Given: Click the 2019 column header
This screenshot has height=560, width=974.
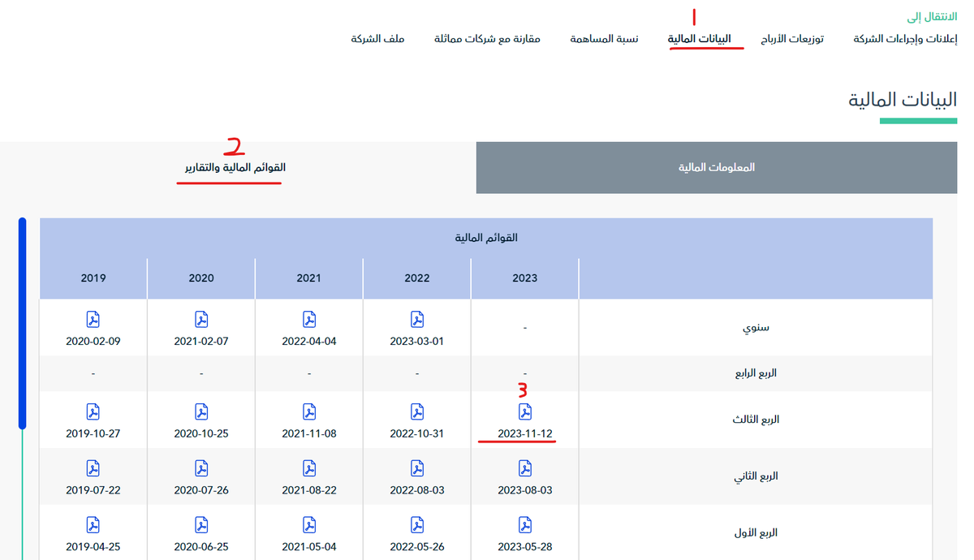Looking at the screenshot, I should coord(93,278).
